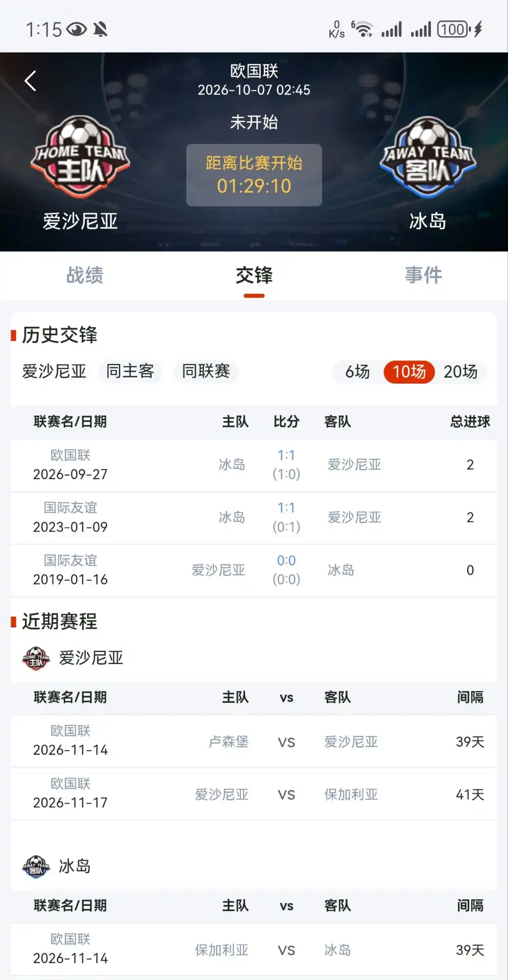Tap 卢森堡 in the 2026-11-14 fixture
508x980 pixels.
click(229, 742)
